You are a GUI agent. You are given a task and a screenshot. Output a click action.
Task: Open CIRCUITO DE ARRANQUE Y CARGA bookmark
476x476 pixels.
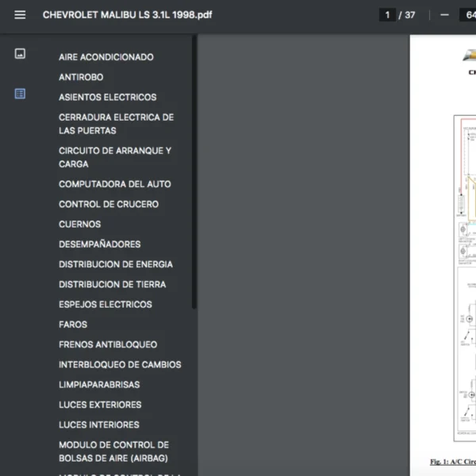115,157
